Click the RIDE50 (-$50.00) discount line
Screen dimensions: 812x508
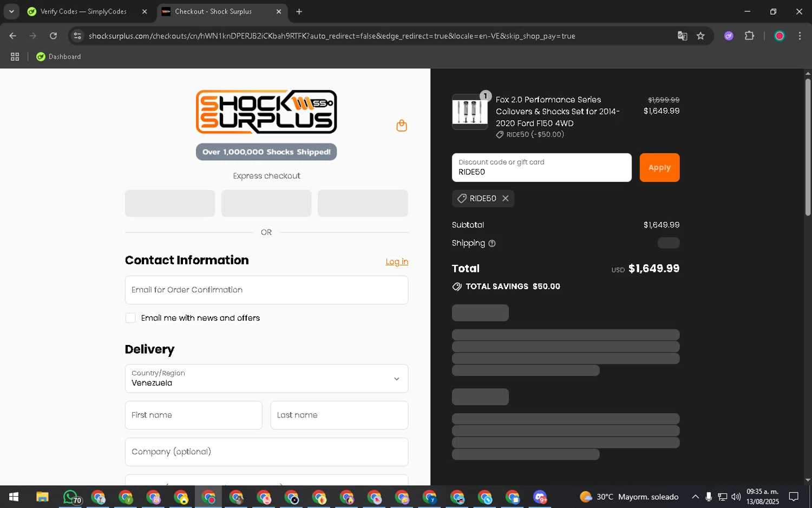click(x=530, y=134)
